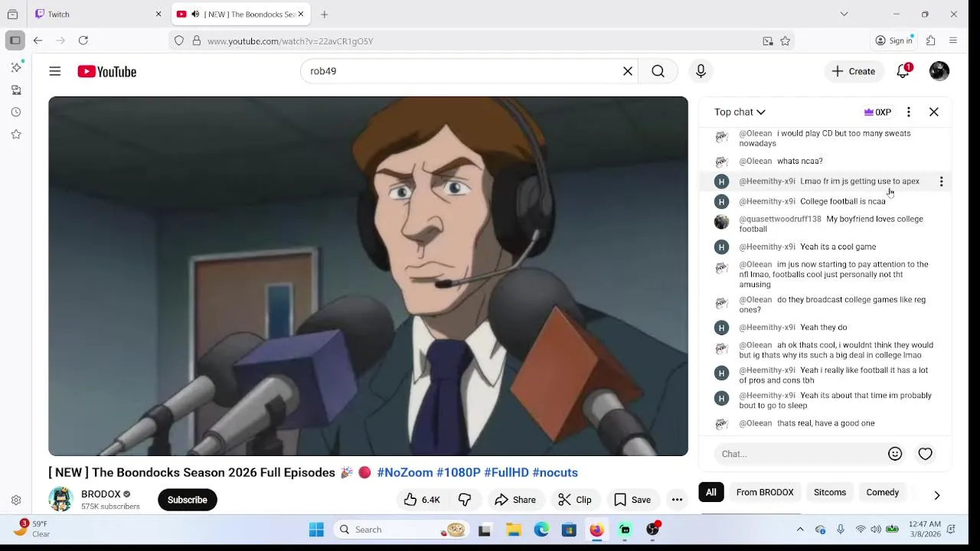Viewport: 980px width, 551px height.
Task: Select the From BRODOX chip
Action: click(x=765, y=492)
